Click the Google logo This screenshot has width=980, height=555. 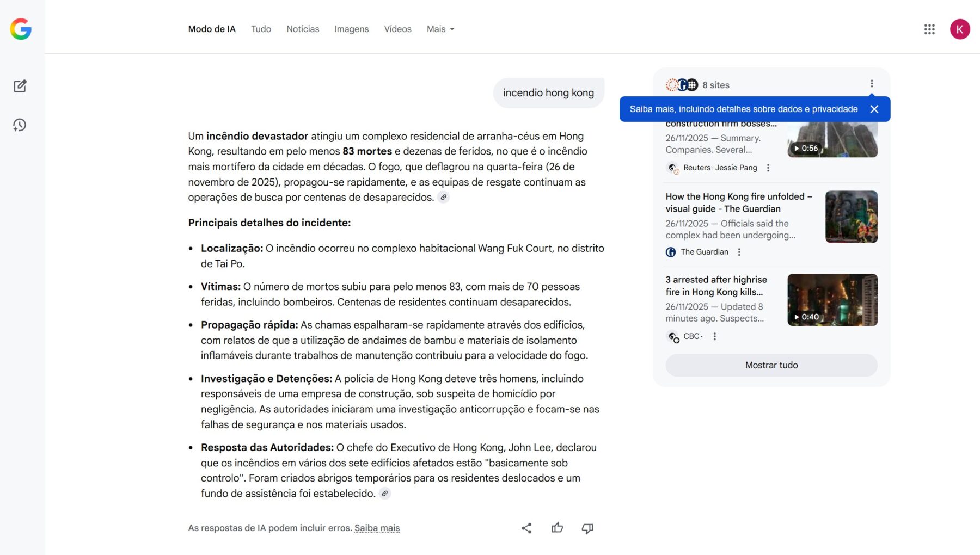coord(21,29)
